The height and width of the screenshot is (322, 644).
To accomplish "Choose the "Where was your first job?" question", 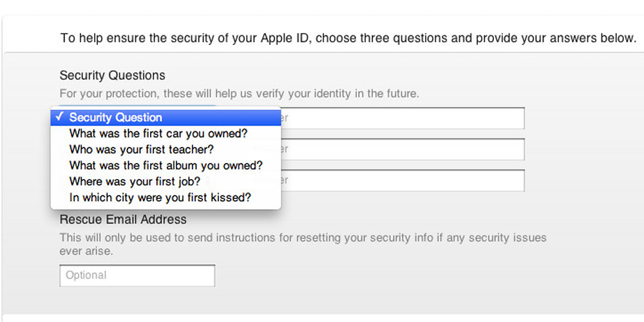I will point(133,182).
